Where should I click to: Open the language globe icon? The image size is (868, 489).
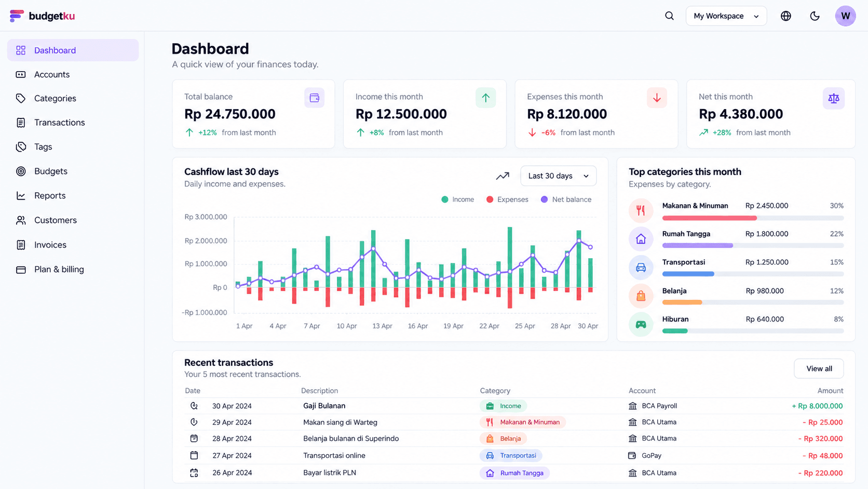tap(785, 16)
